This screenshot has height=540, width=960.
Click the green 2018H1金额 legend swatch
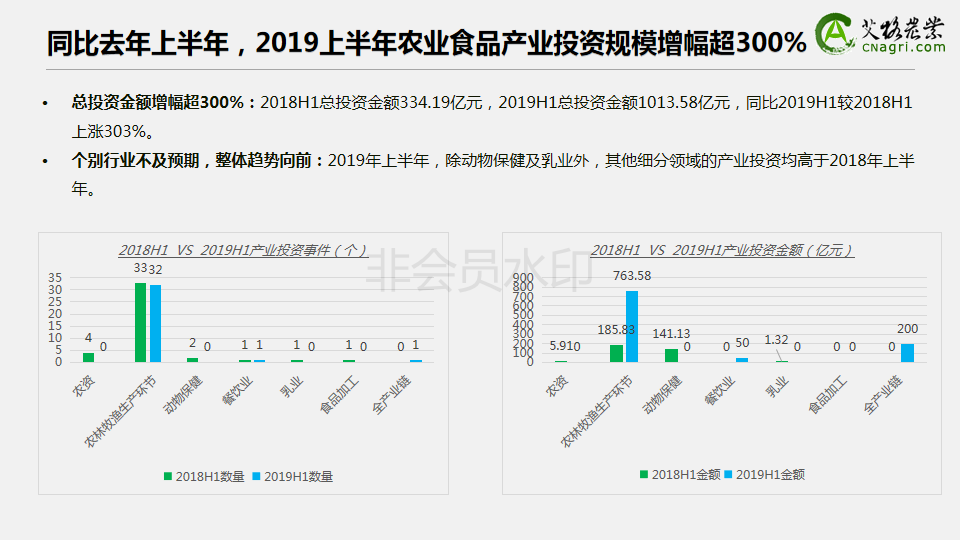point(644,475)
